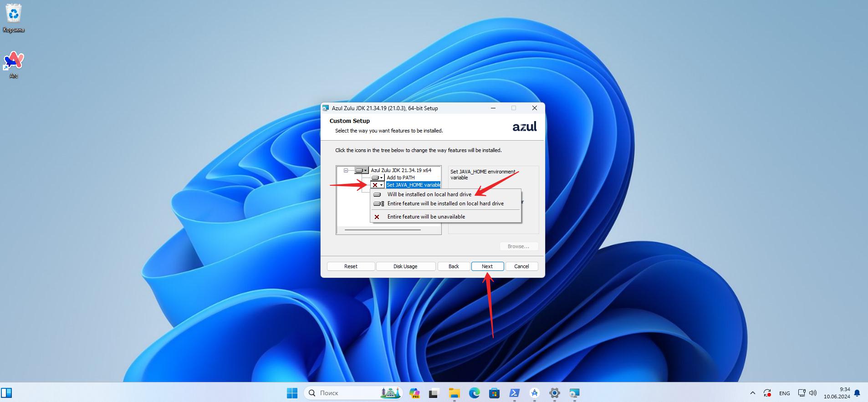
Task: Click the update sync tray icon
Action: [767, 393]
